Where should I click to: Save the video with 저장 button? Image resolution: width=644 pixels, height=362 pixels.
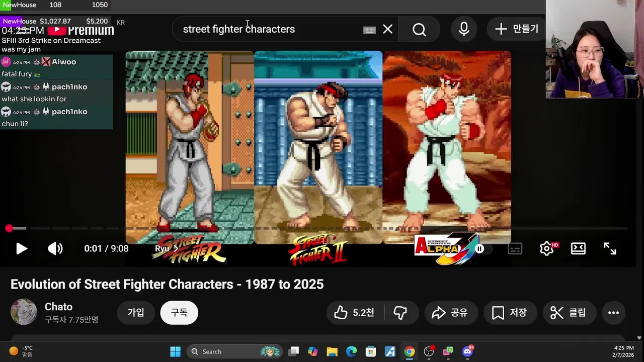point(510,313)
